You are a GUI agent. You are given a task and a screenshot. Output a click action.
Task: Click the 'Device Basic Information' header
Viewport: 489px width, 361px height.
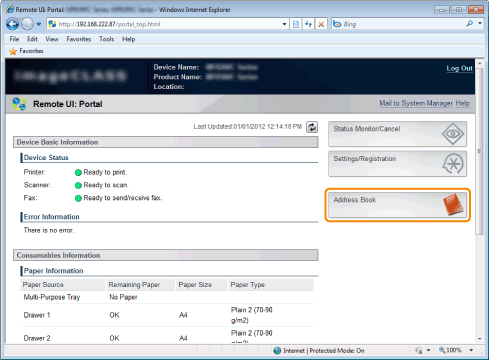pyautogui.click(x=166, y=142)
